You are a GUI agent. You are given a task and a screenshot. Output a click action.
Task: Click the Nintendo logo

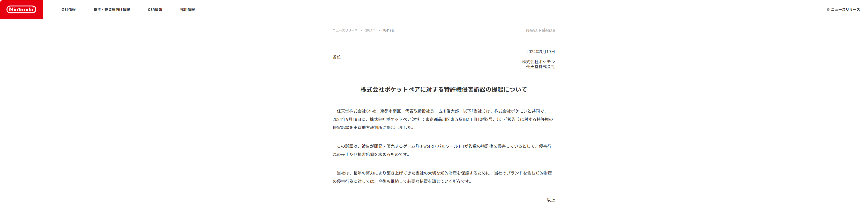point(21,9)
